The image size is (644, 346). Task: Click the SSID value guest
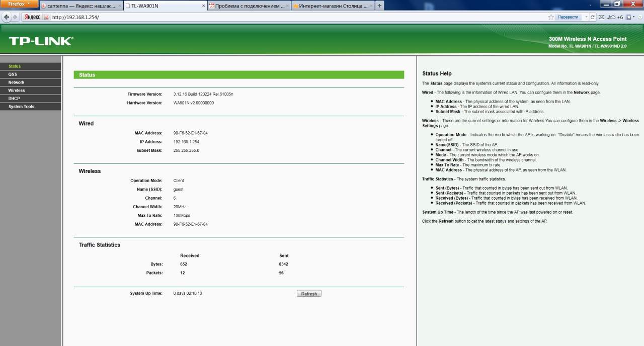pos(178,190)
